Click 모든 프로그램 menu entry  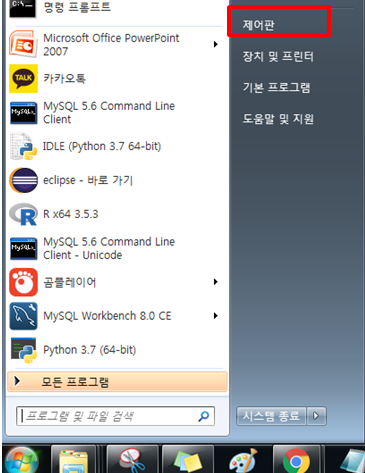point(117,382)
